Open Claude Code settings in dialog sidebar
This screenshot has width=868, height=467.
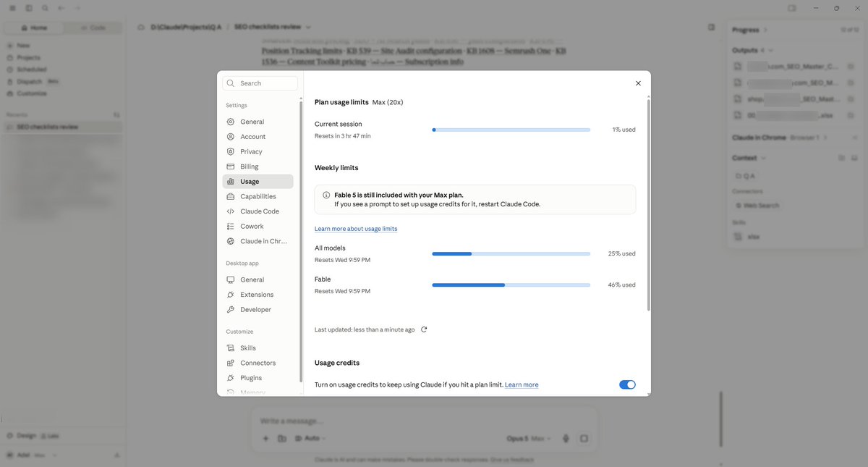pos(258,211)
